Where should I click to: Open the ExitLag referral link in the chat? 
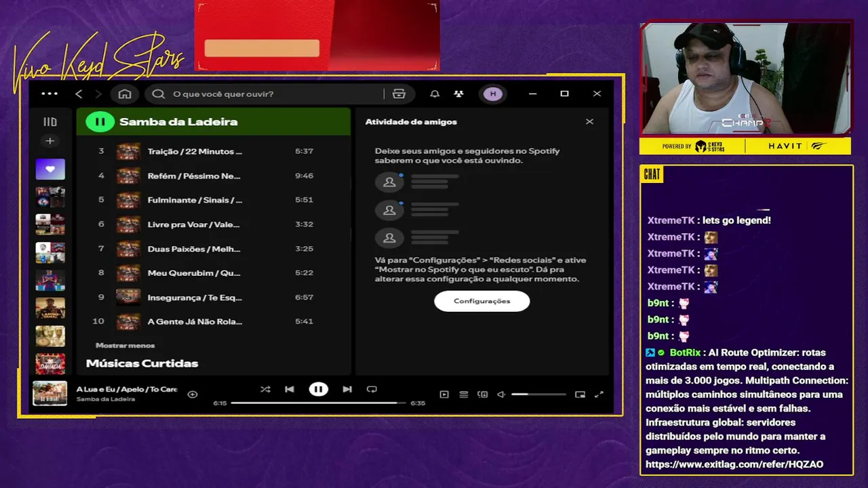click(x=734, y=464)
